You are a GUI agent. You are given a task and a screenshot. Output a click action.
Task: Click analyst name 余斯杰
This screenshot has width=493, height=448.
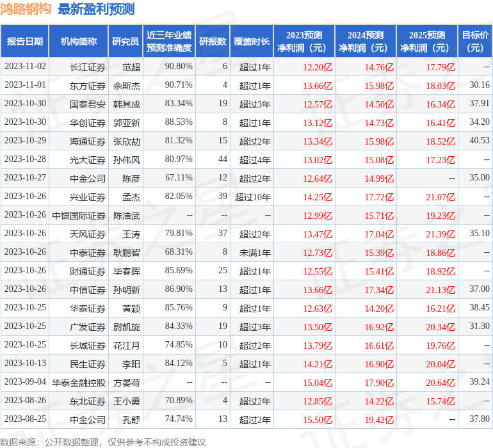click(x=127, y=86)
